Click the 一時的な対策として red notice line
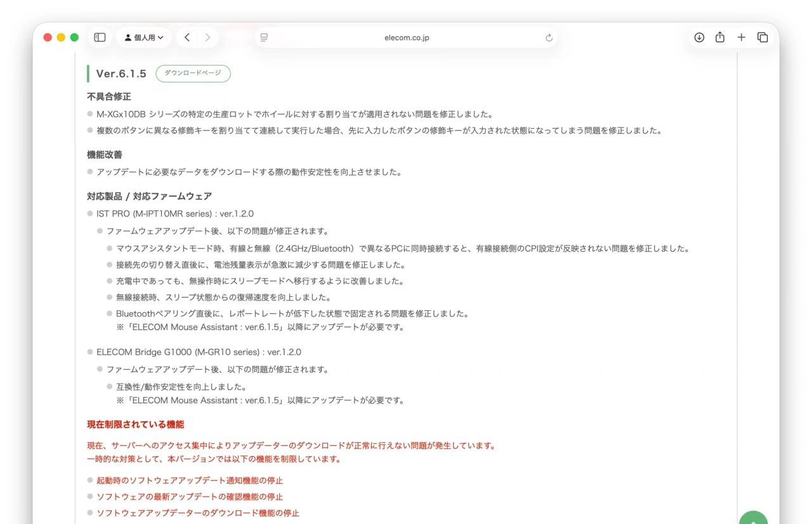 click(x=214, y=459)
